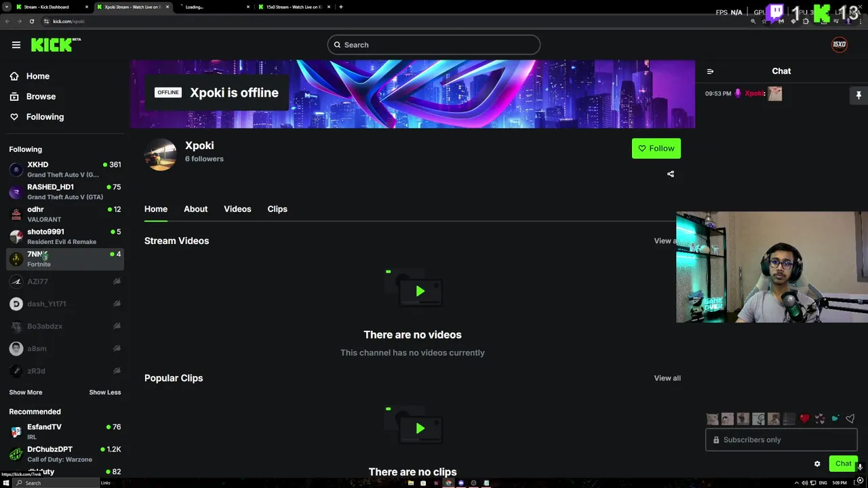Click the site info icon in address bar
The image size is (868, 488).
pos(46,21)
